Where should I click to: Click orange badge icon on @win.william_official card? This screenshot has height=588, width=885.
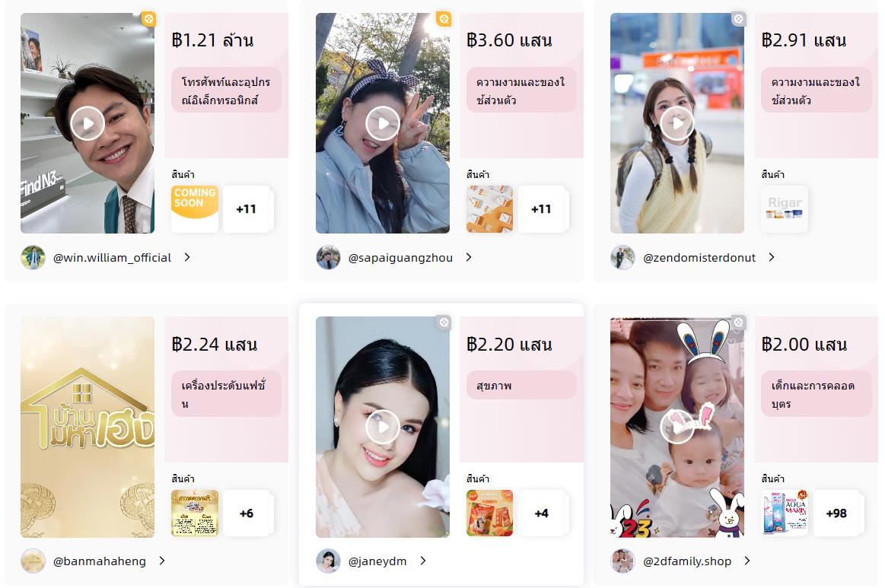[148, 18]
